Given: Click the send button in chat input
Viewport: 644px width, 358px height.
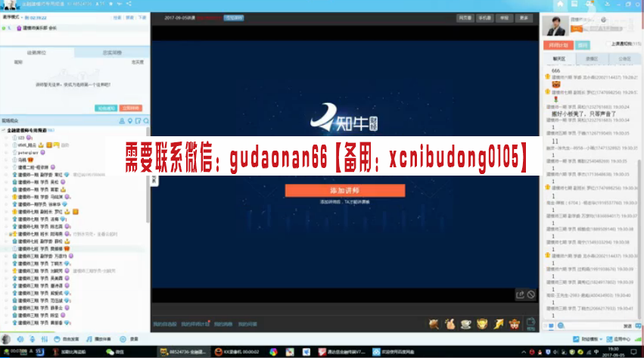Looking at the screenshot, I should (x=628, y=325).
